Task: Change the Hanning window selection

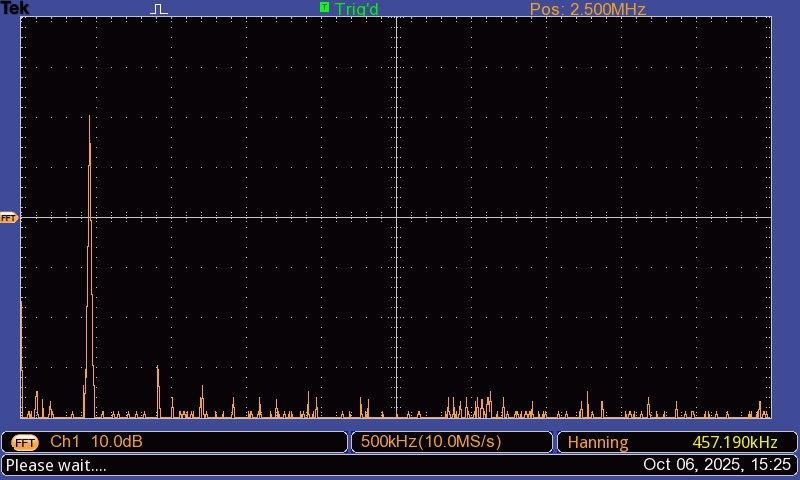Action: pos(598,442)
